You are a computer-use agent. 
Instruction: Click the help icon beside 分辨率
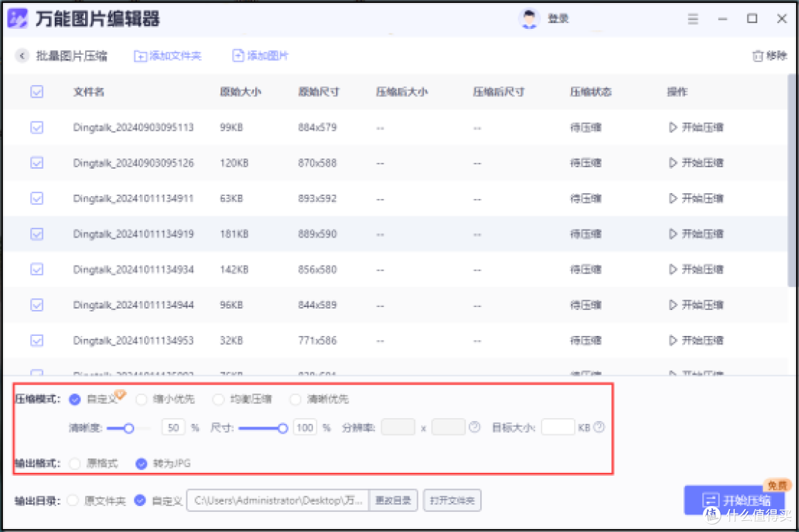pos(474,427)
